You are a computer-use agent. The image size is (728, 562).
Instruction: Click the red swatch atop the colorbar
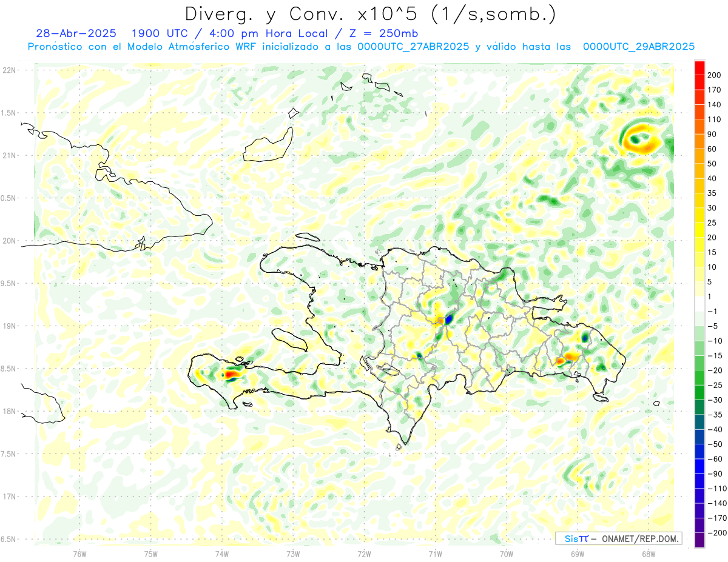(x=699, y=68)
